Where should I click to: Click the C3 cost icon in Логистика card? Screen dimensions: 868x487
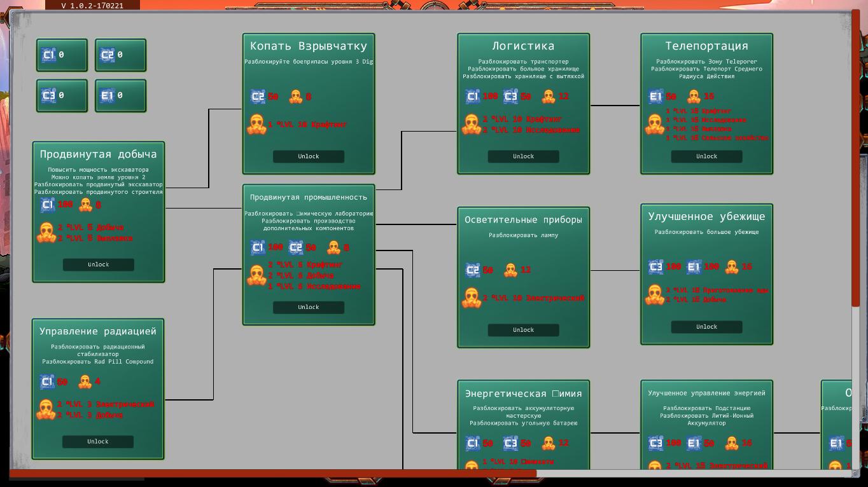pyautogui.click(x=510, y=97)
